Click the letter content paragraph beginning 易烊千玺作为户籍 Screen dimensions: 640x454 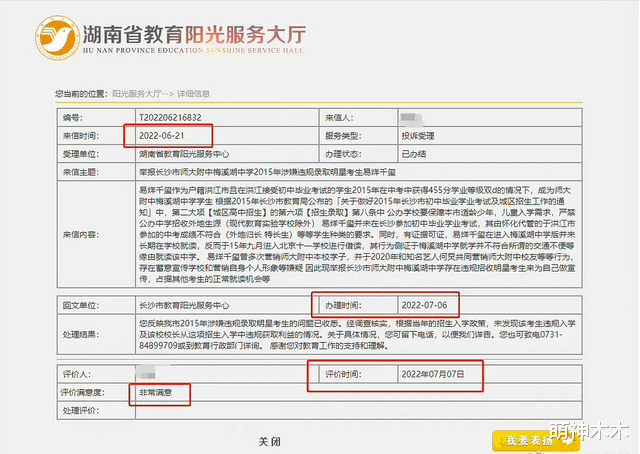(x=357, y=234)
